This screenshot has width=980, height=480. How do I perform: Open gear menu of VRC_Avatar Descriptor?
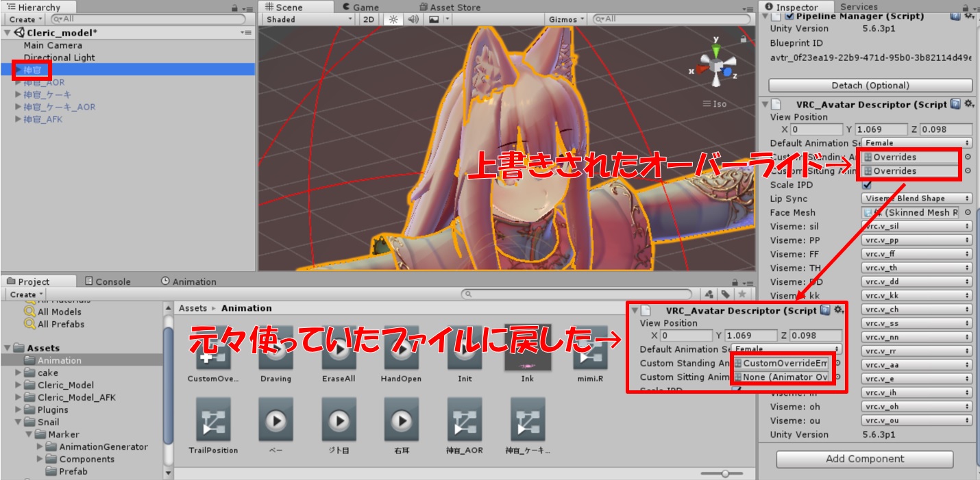(968, 104)
